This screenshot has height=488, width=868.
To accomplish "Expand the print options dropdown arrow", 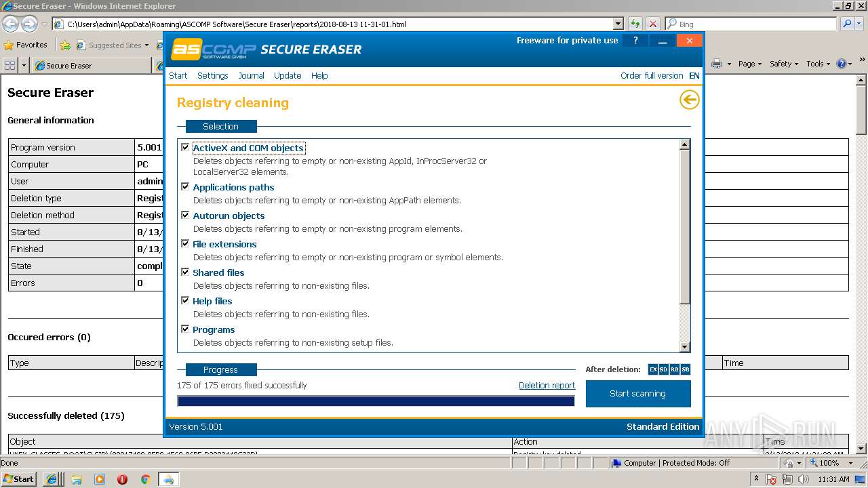I will click(729, 64).
